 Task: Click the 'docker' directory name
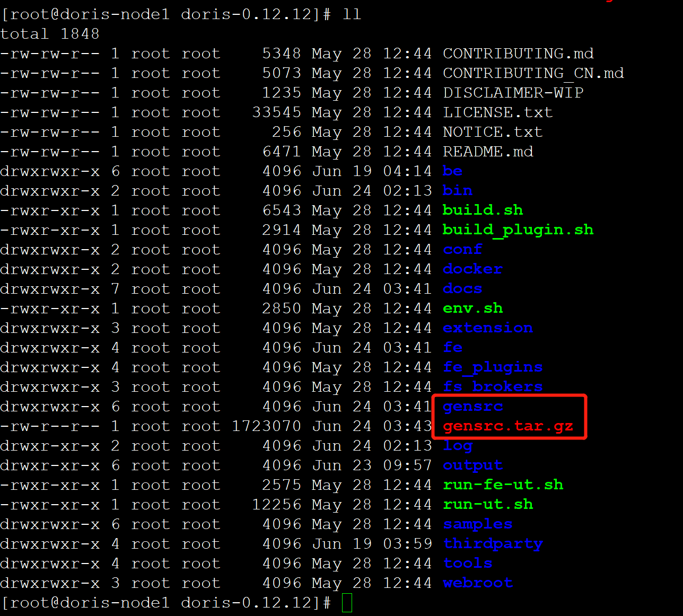[473, 269]
